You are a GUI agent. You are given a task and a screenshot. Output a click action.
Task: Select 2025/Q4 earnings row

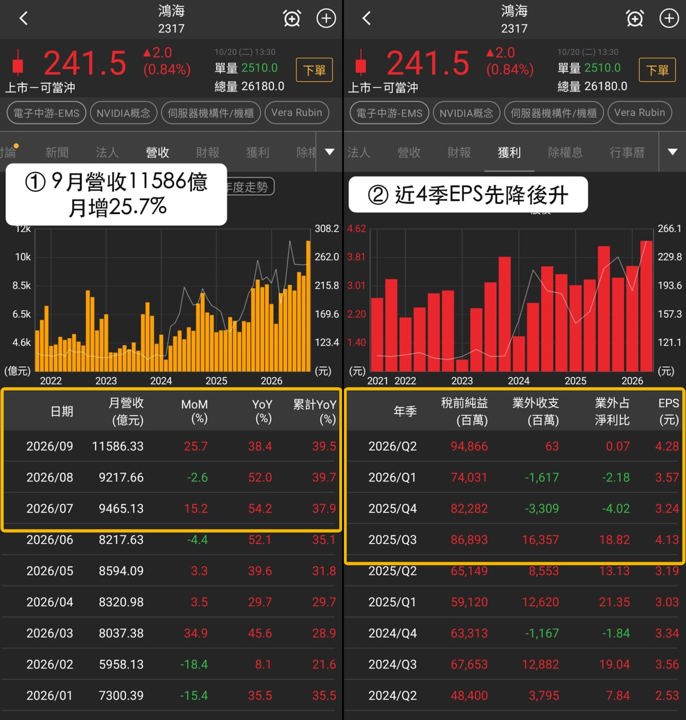pyautogui.click(x=515, y=508)
